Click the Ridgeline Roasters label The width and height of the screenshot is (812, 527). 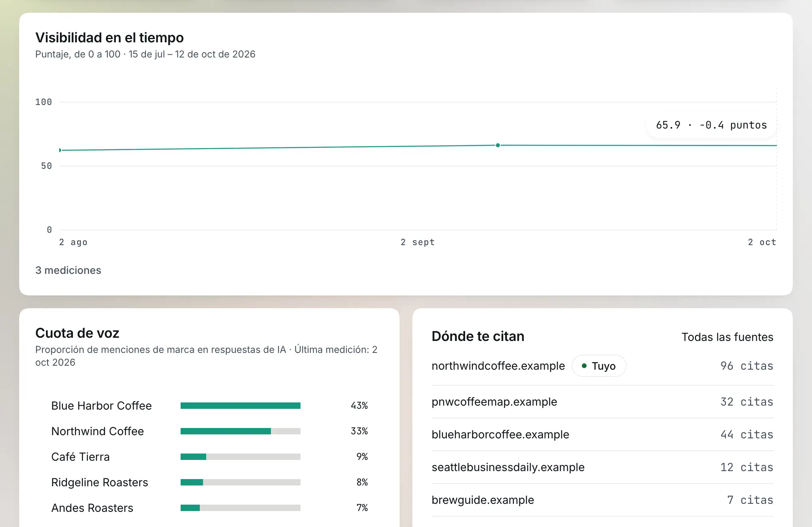coord(100,482)
